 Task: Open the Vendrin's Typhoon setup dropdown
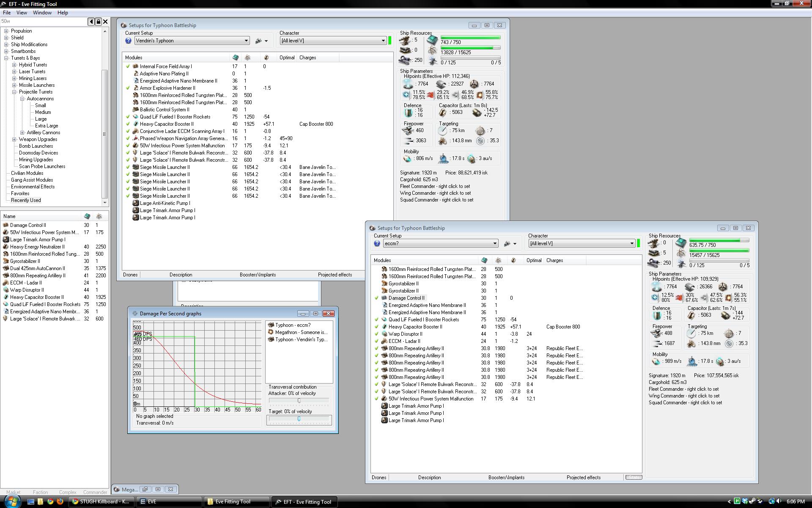246,41
